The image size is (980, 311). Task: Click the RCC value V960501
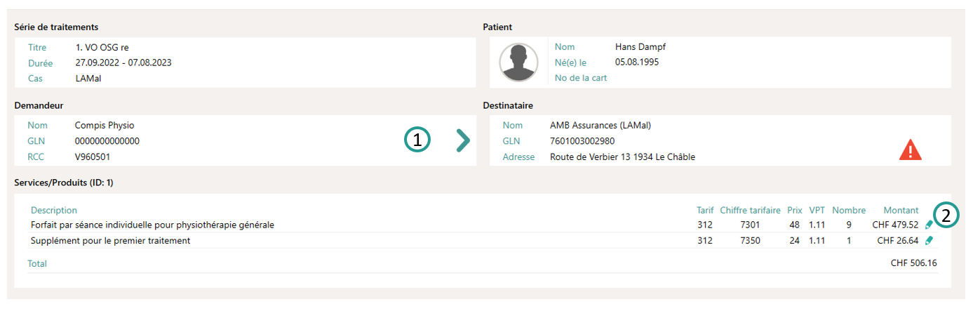tap(93, 157)
